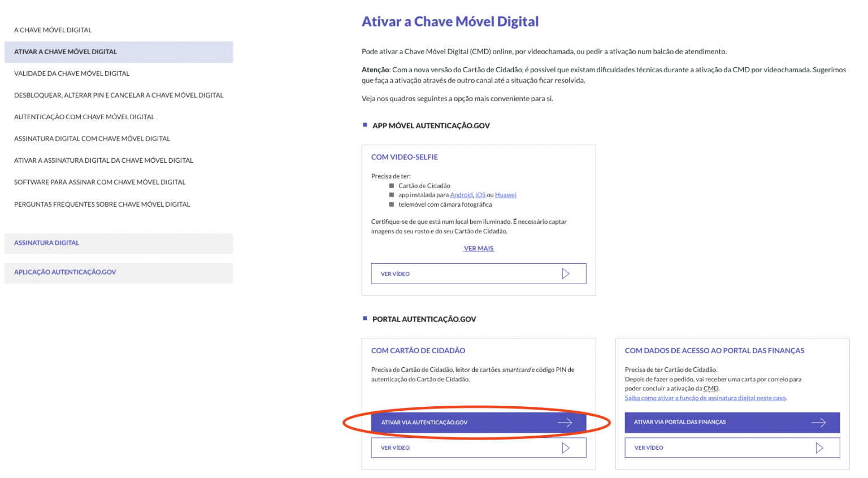Go to Desbloquear, Alterar PIN e Cancelar item
This screenshot has width=868, height=478.
(119, 95)
